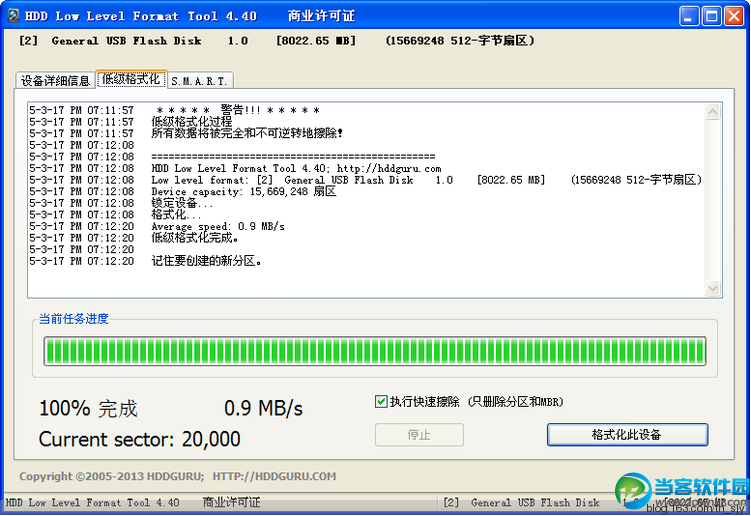Click the large '0.9 MB/s' speed readout
Viewport: 751px width, 516px height.
point(263,409)
